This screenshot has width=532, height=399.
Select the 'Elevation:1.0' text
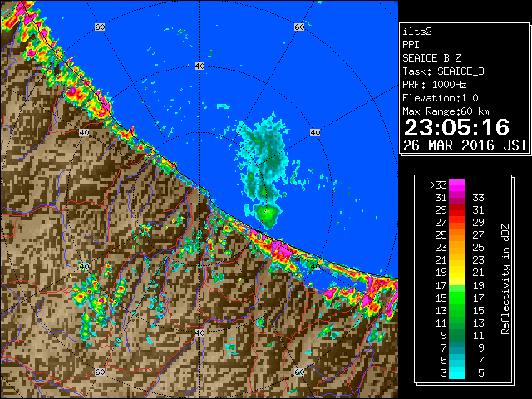(441, 98)
